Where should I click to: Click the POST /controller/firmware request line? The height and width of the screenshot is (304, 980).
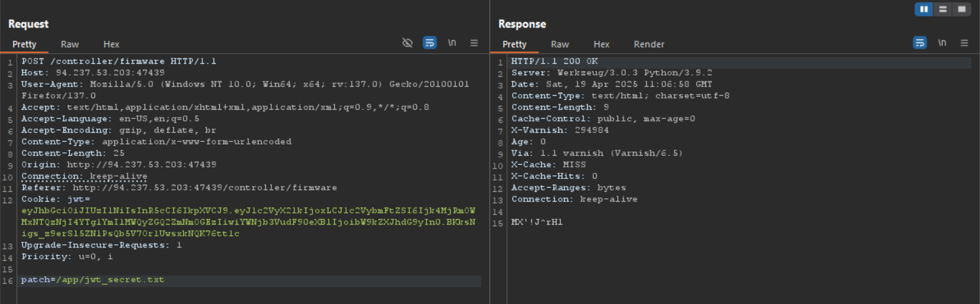coord(119,61)
